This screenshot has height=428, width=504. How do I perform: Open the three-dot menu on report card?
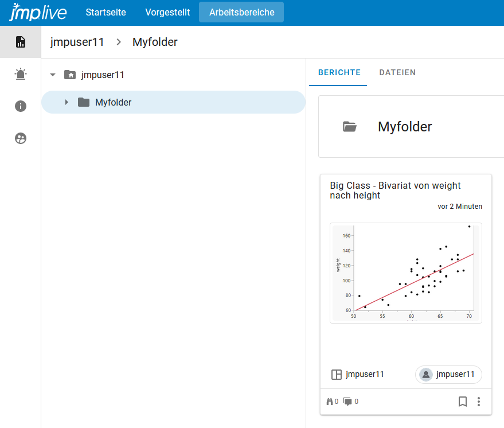tap(479, 402)
